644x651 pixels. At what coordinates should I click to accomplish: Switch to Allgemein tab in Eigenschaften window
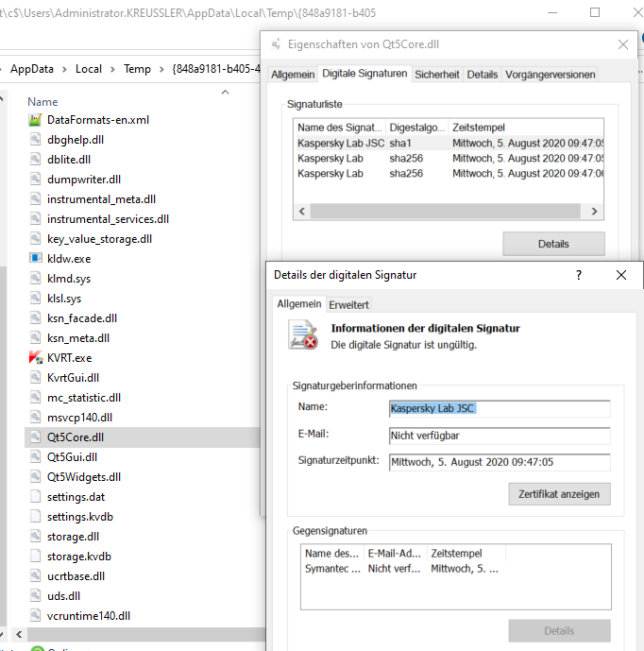point(293,75)
